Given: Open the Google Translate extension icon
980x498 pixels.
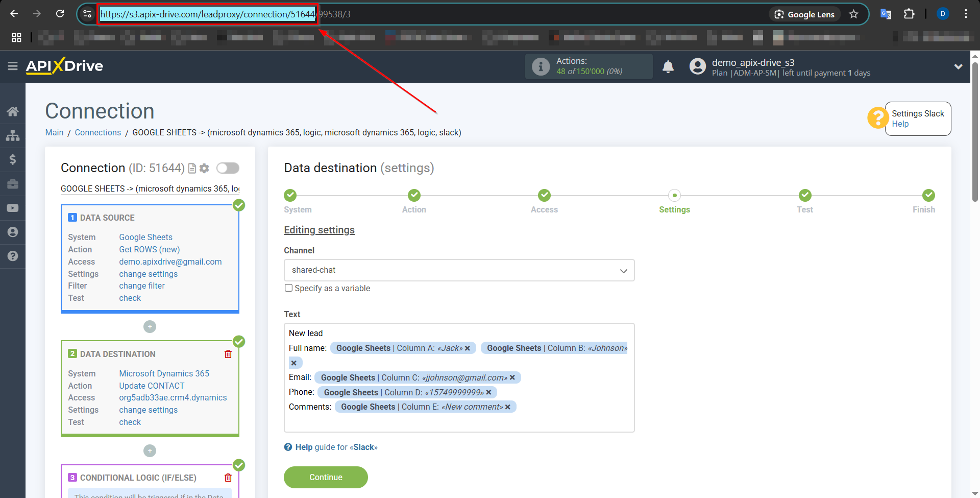Looking at the screenshot, I should pos(886,14).
